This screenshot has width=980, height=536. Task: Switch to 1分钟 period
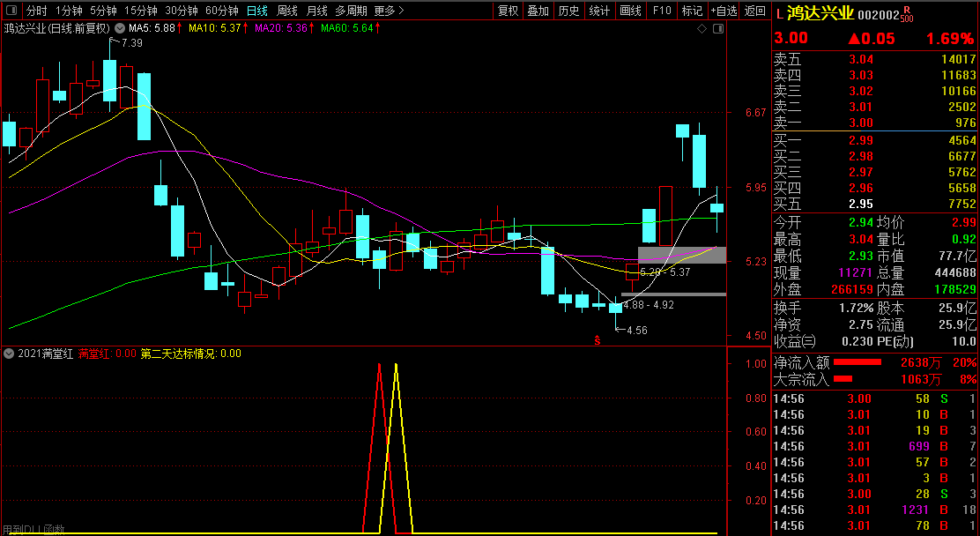[x=69, y=11]
